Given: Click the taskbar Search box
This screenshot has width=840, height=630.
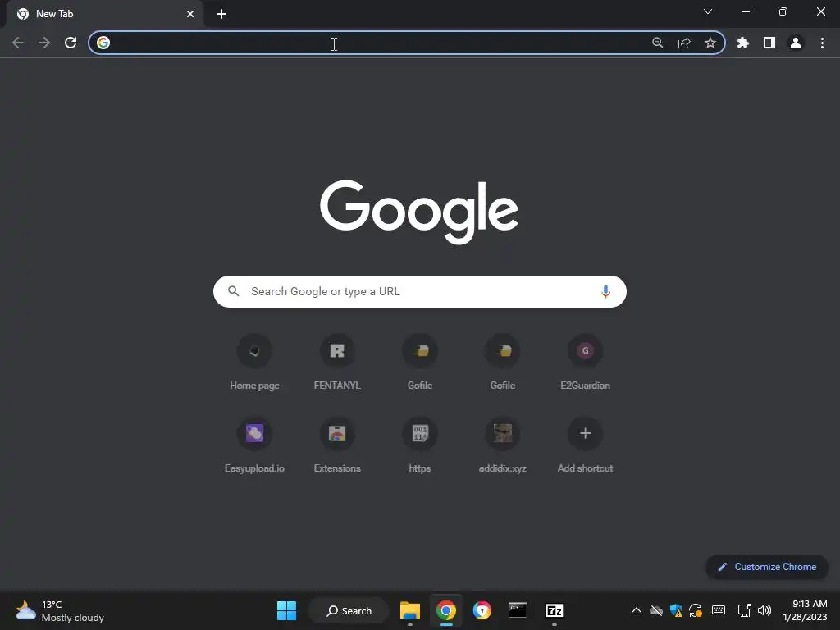Looking at the screenshot, I should (349, 610).
